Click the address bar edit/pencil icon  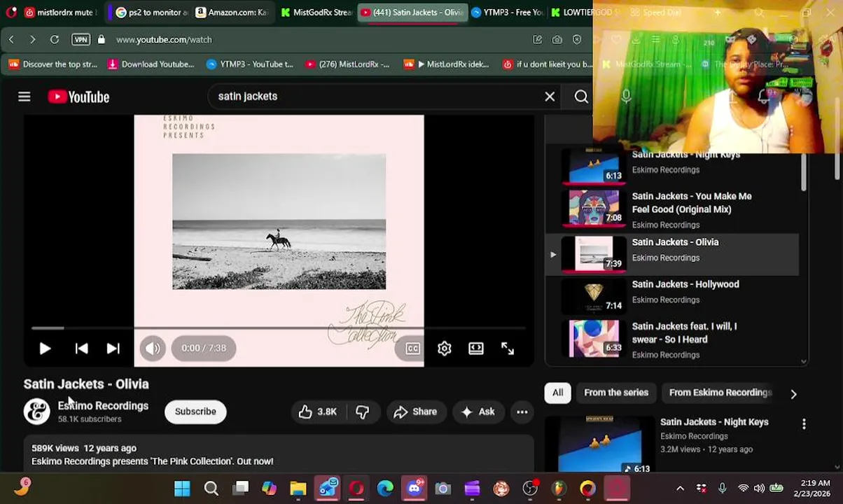(537, 40)
